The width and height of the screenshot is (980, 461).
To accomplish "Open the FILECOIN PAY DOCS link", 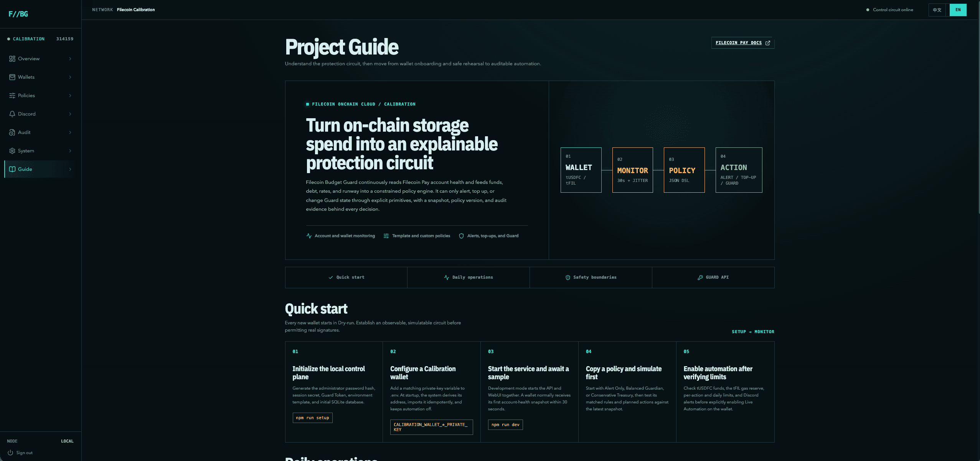I will coord(743,43).
